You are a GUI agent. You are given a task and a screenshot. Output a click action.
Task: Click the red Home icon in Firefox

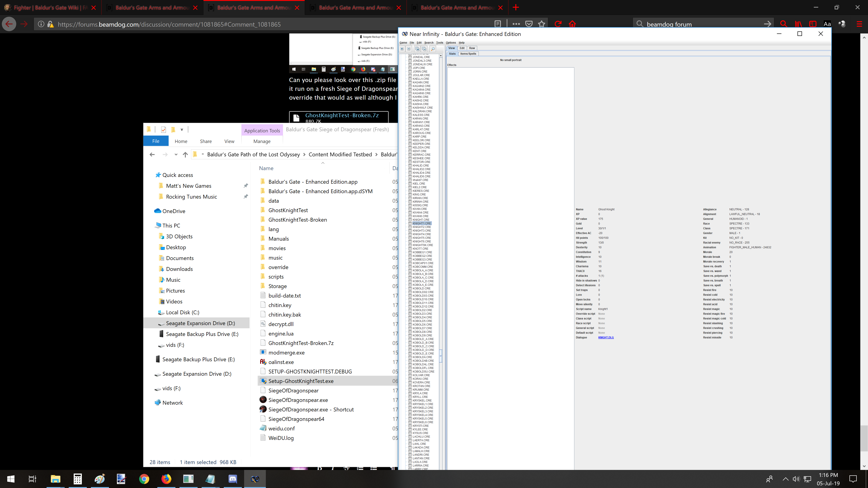click(572, 24)
